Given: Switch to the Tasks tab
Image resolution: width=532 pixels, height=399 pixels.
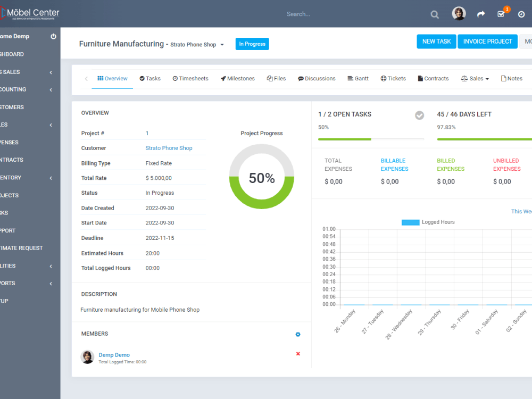Looking at the screenshot, I should [x=150, y=78].
